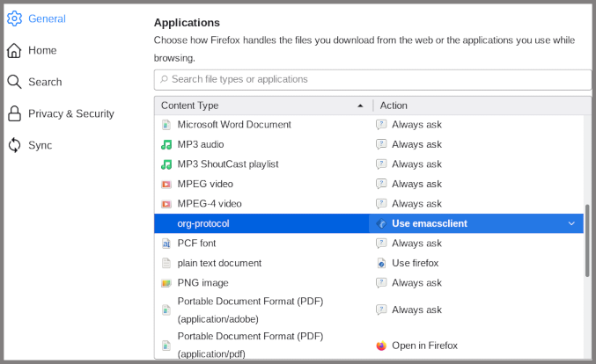Click Always ask icon for PCF font
Screen dimensions: 596x364
[381, 243]
